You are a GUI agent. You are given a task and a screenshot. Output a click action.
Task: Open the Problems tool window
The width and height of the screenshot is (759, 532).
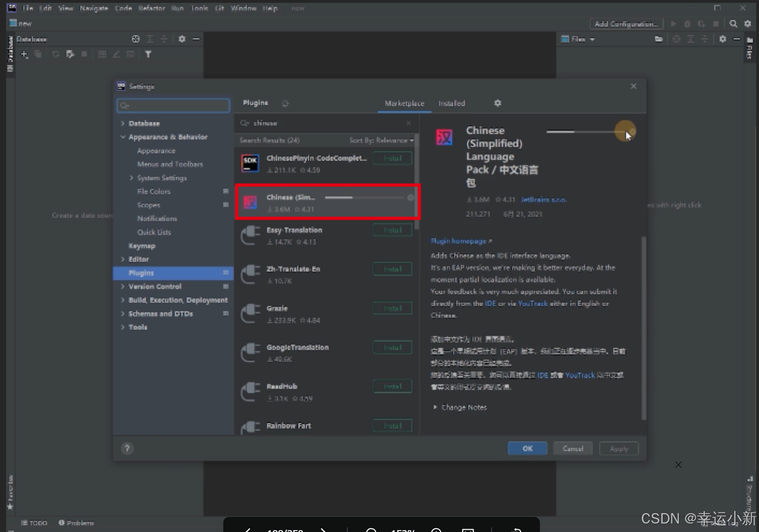76,523
